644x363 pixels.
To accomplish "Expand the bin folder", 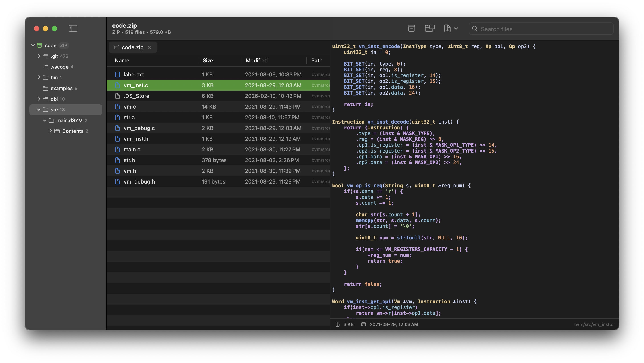I will tap(39, 77).
